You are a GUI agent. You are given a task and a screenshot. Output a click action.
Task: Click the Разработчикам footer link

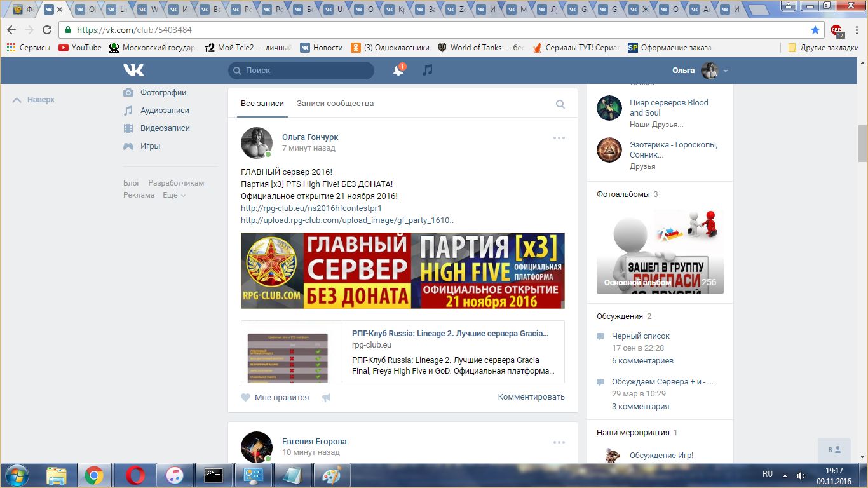coord(176,183)
